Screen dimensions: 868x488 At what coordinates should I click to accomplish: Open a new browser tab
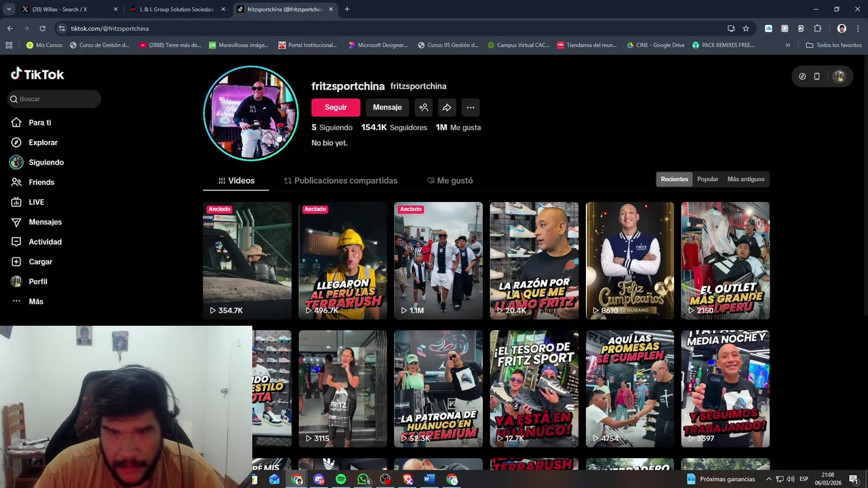[x=347, y=9]
